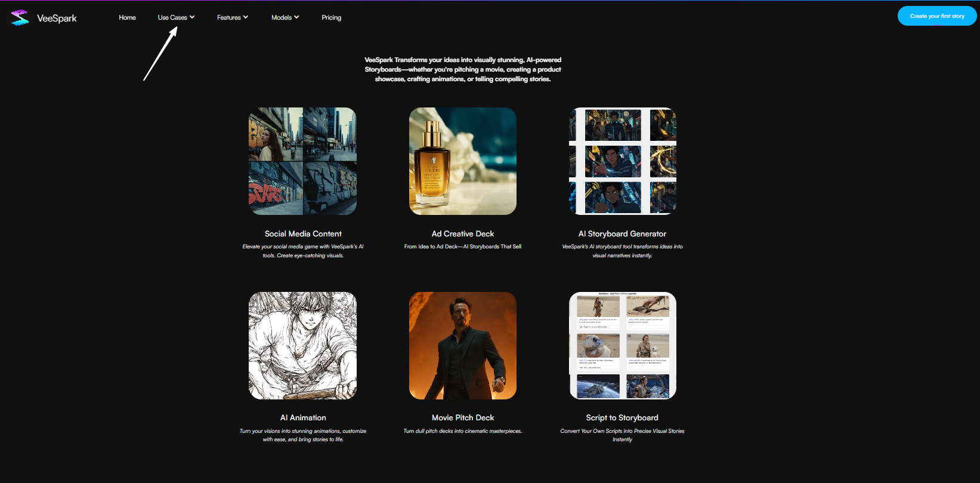Click the VeeSpark logo icon
Viewport: 980px width, 483px height.
pos(20,18)
